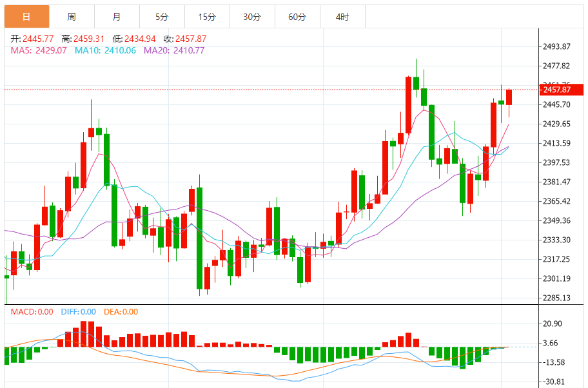
Task: Click the 2445.70 price axis label
Action: 556,104
